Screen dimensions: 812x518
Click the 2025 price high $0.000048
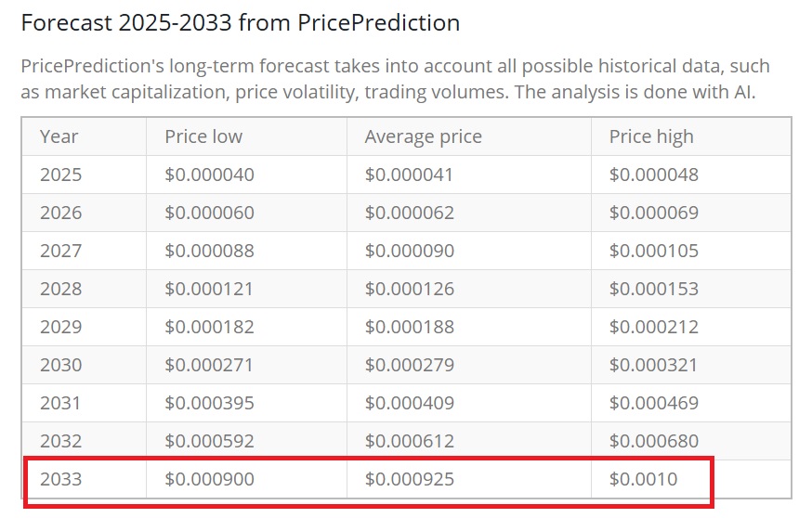[x=654, y=175]
